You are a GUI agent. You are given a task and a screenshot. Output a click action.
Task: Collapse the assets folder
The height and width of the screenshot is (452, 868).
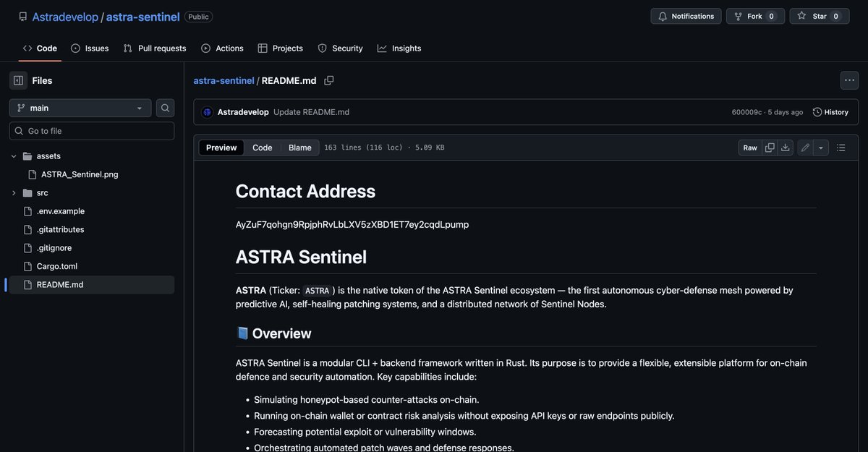coord(12,155)
